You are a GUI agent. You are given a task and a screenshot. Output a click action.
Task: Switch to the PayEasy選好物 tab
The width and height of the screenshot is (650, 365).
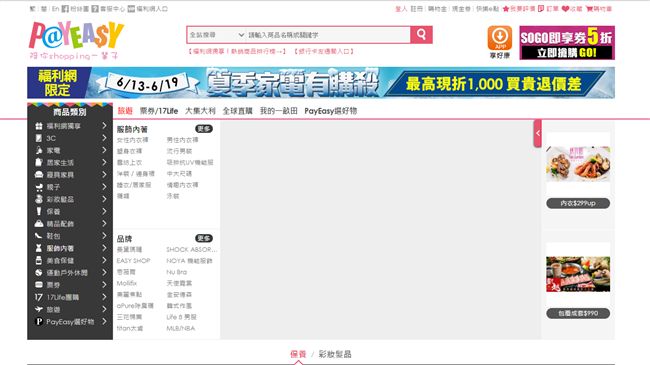tap(331, 111)
